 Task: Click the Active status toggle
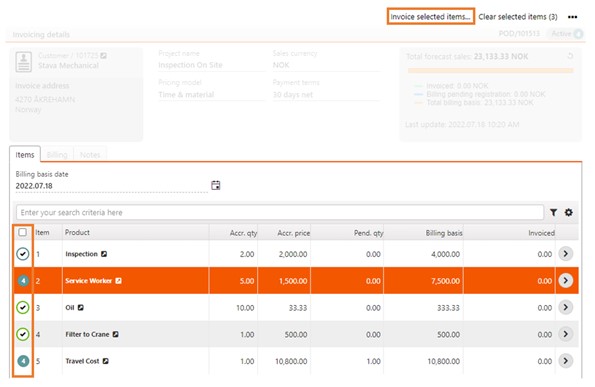565,34
